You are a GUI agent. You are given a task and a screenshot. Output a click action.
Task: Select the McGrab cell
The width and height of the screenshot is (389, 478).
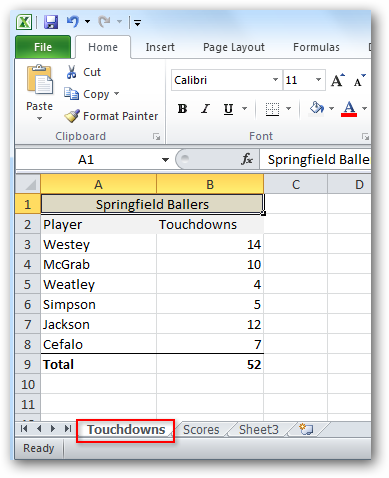pos(98,264)
